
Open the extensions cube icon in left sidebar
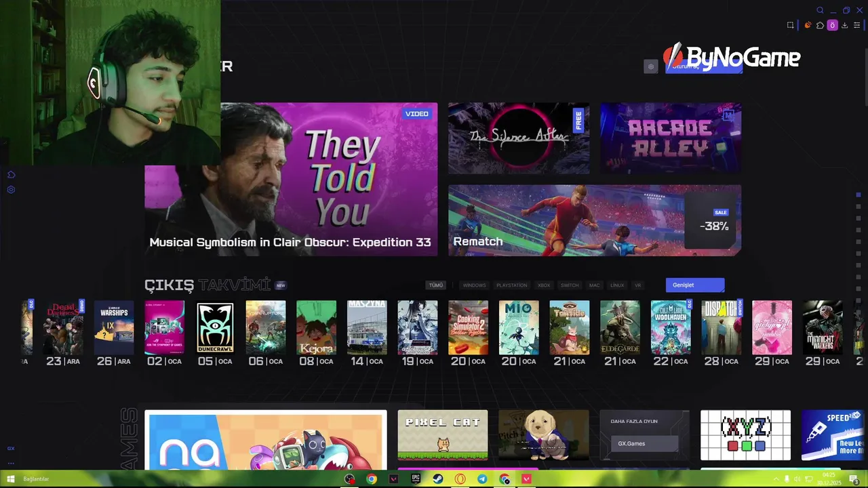[11, 175]
